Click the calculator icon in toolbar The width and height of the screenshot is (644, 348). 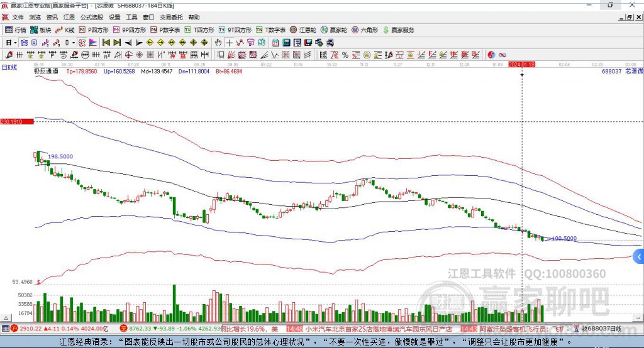tap(286, 42)
